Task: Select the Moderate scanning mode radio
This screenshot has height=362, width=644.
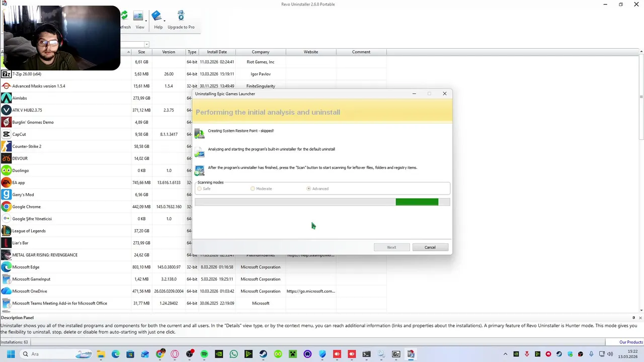Action: [253, 189]
